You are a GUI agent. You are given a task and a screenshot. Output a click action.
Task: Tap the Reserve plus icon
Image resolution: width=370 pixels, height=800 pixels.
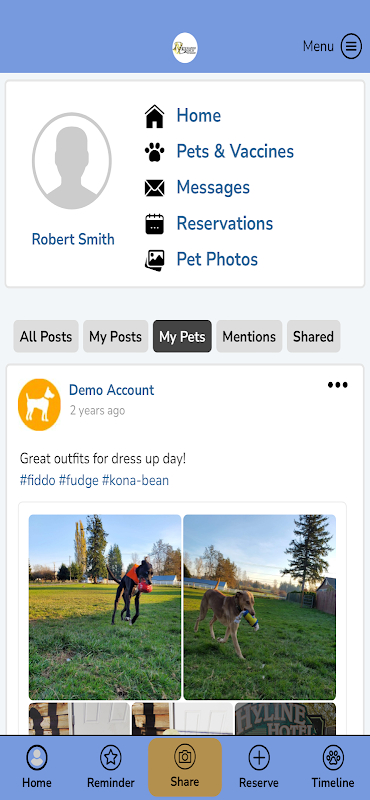[x=259, y=758]
